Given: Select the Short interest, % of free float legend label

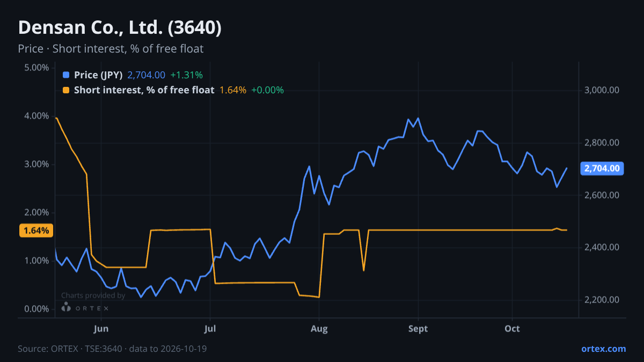Looking at the screenshot, I should (144, 90).
